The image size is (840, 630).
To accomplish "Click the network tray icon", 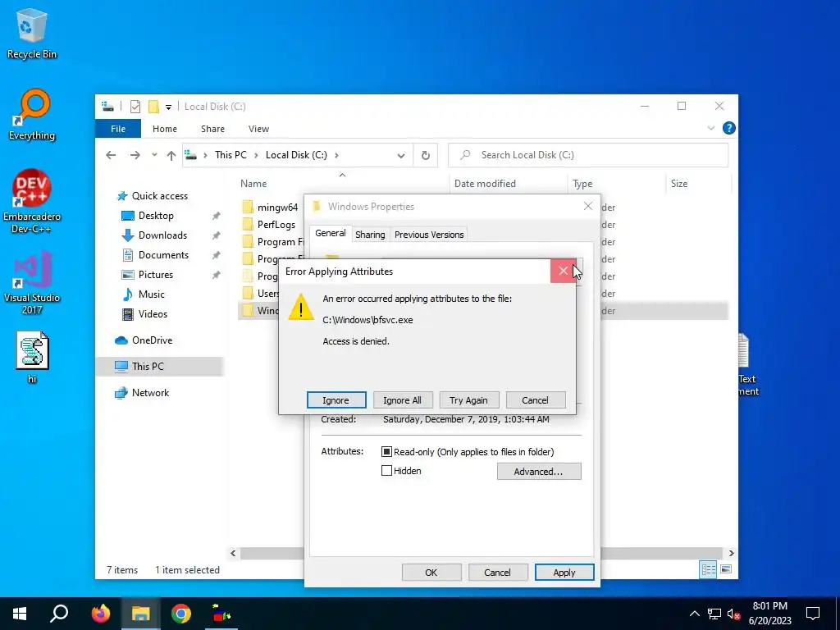I will 714,614.
